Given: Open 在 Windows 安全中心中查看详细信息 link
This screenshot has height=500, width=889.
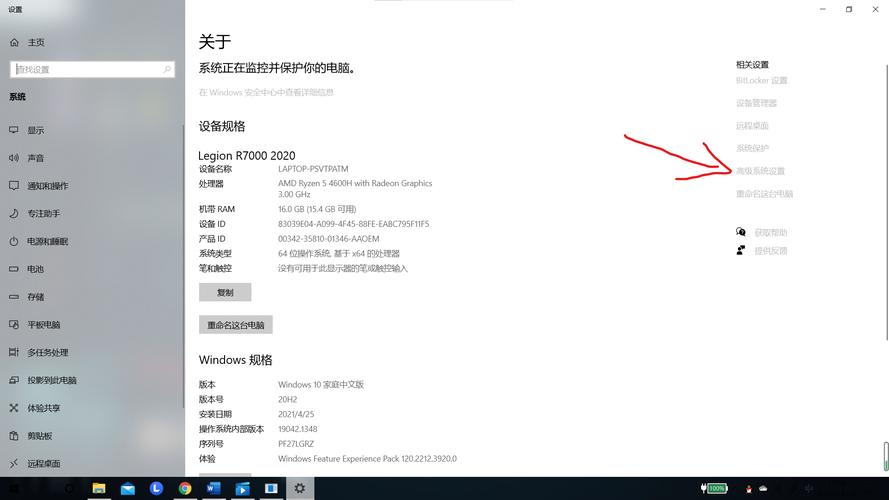Looking at the screenshot, I should (266, 92).
